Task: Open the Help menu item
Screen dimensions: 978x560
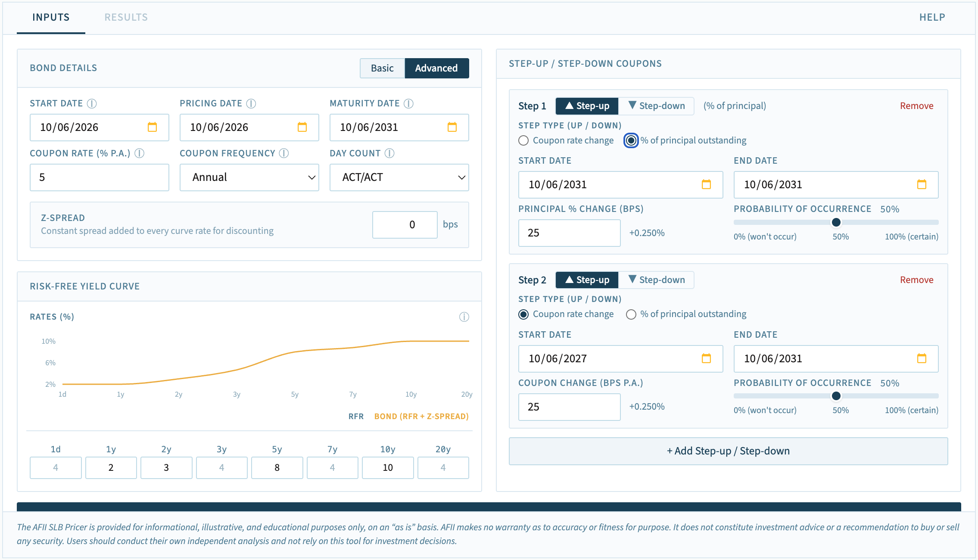Action: 932,17
